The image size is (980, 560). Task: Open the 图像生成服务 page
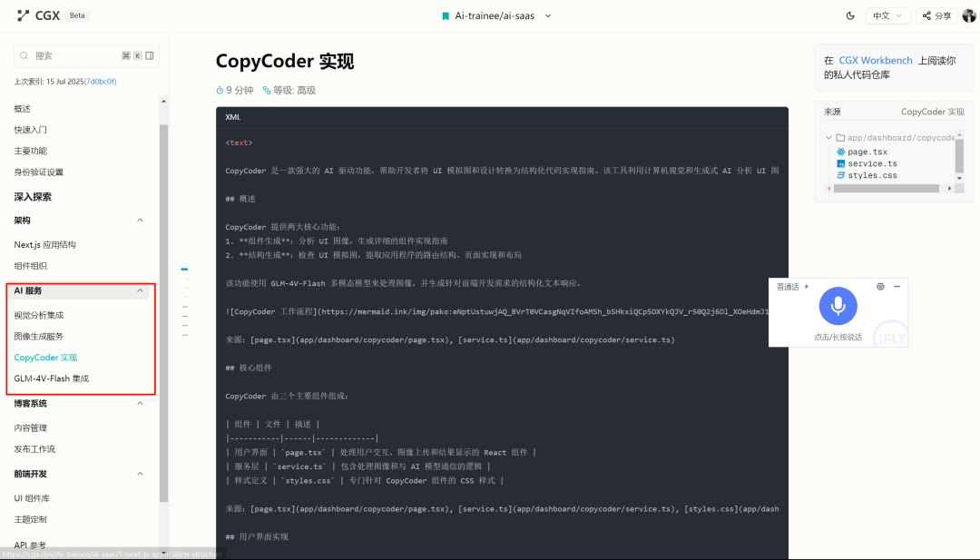(39, 337)
